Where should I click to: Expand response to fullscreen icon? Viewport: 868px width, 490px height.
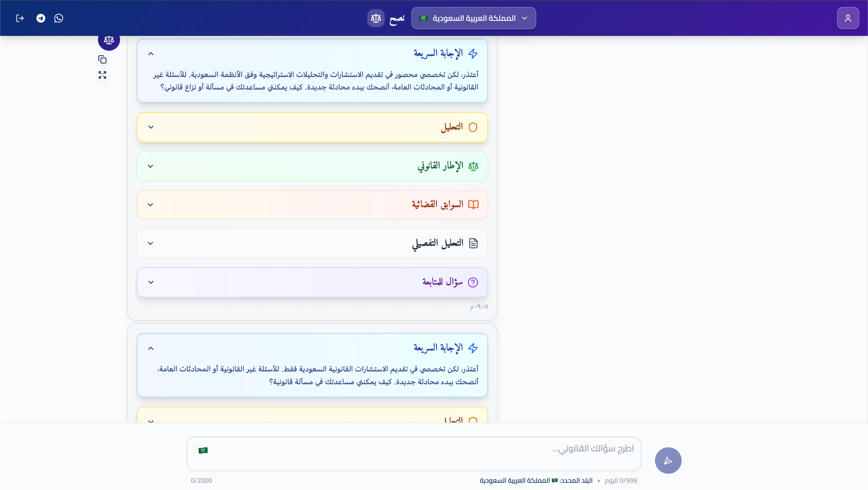point(102,75)
